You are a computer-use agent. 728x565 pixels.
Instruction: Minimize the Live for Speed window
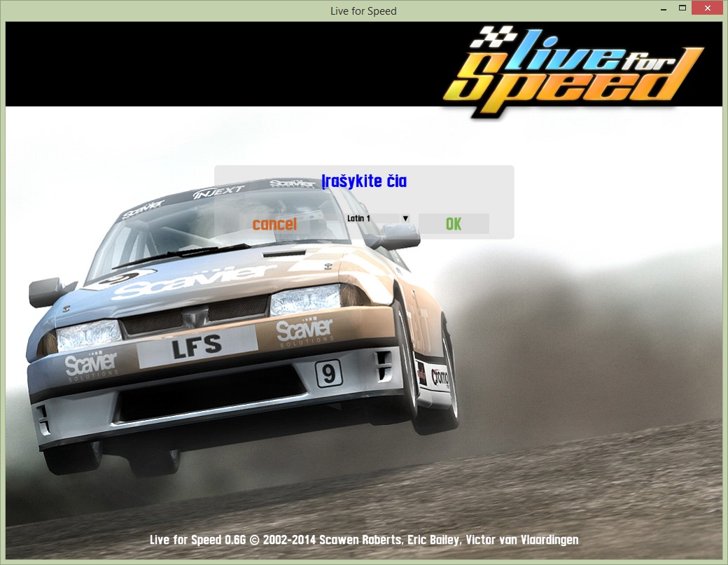[664, 9]
